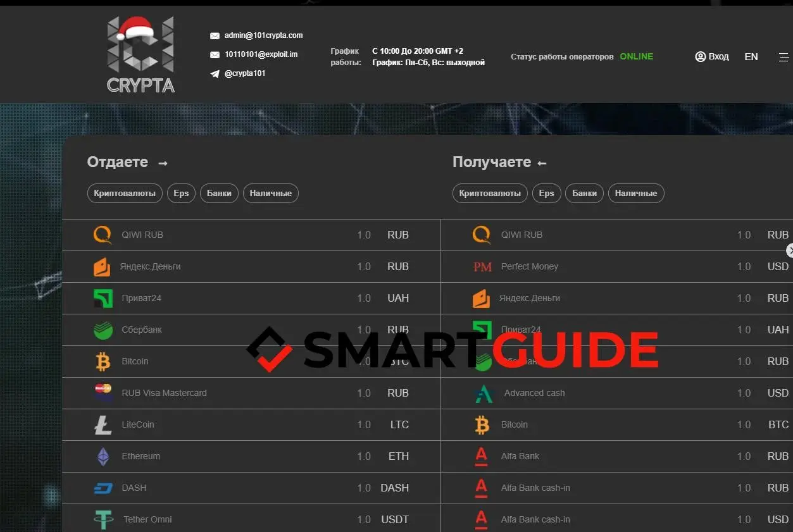
Task: Select Яндекс.Деньги icon in Получаете list
Action: 481,298
